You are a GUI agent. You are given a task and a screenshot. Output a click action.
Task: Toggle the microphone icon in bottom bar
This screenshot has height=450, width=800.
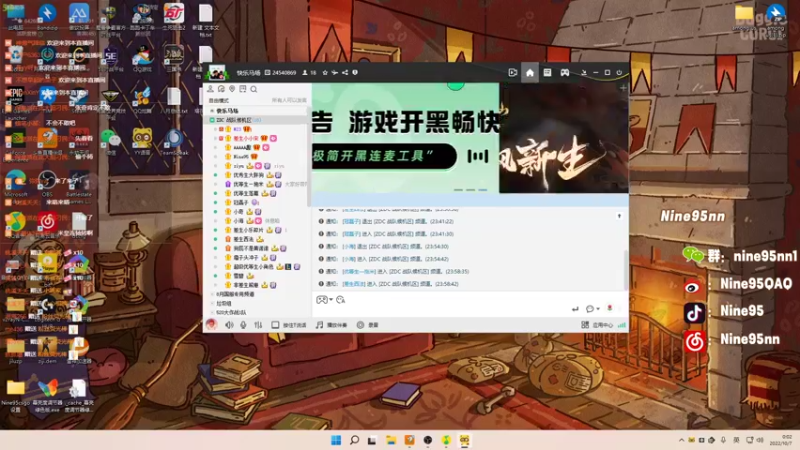click(x=243, y=325)
